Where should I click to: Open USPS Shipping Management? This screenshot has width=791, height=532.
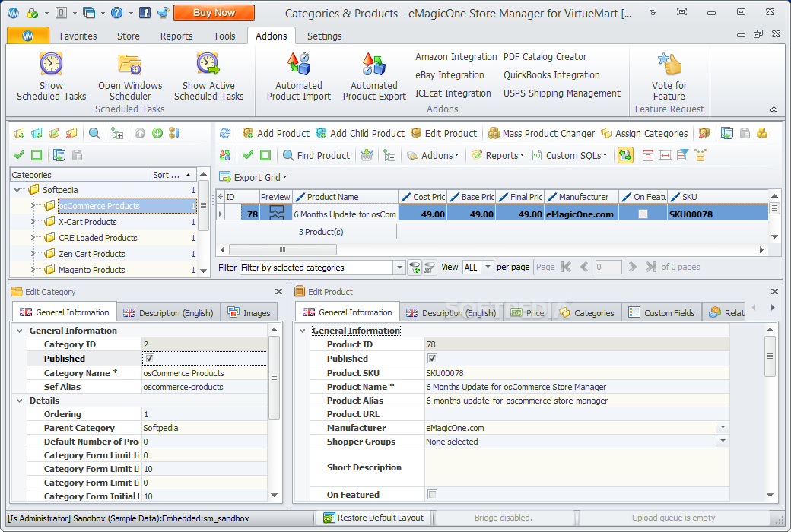pyautogui.click(x=562, y=93)
